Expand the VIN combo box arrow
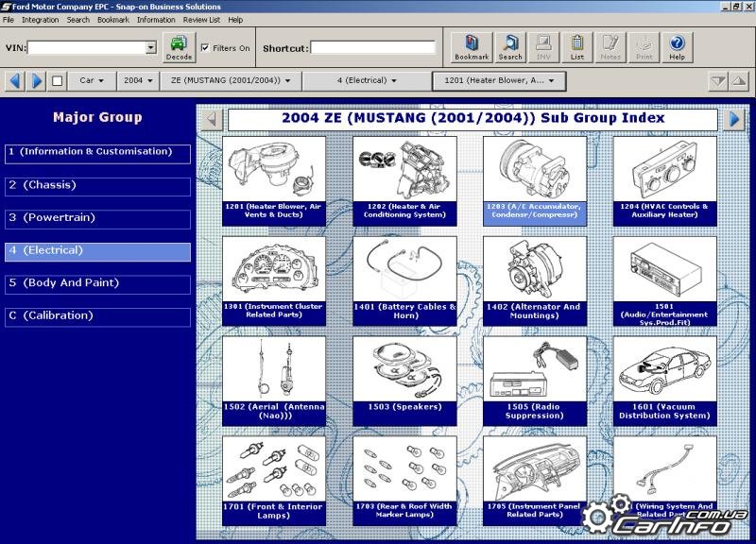The width and height of the screenshot is (756, 544). (x=151, y=47)
